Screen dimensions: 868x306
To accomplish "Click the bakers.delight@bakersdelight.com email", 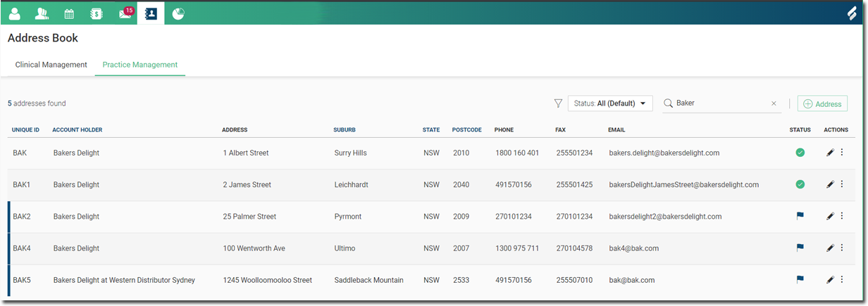I will click(x=664, y=153).
